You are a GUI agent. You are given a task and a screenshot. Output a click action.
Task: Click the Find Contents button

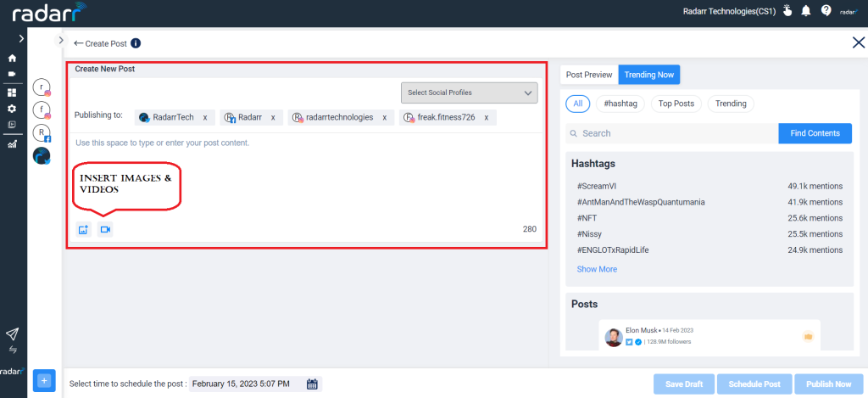click(815, 133)
